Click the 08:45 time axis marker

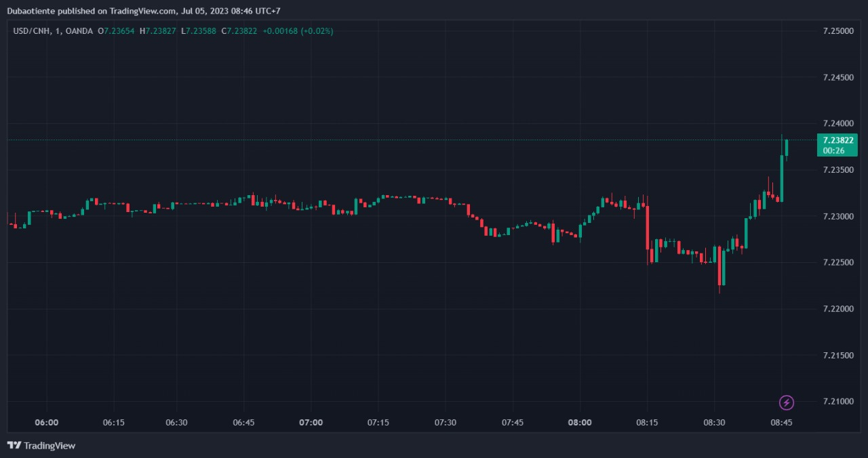781,423
